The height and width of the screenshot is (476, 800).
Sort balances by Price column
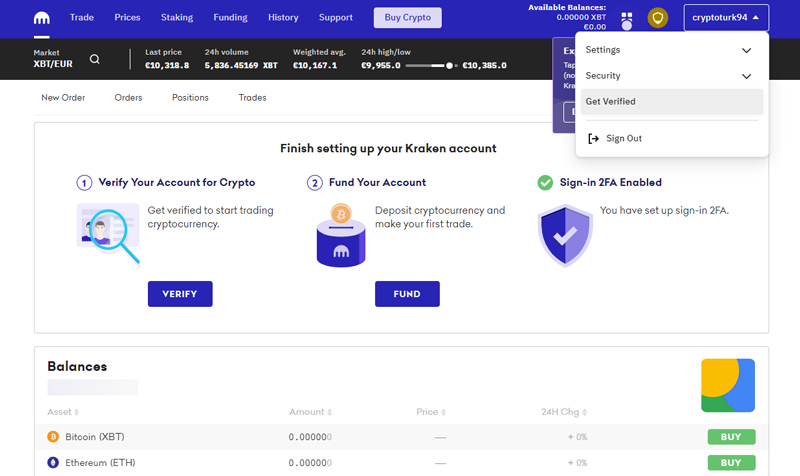pos(431,412)
